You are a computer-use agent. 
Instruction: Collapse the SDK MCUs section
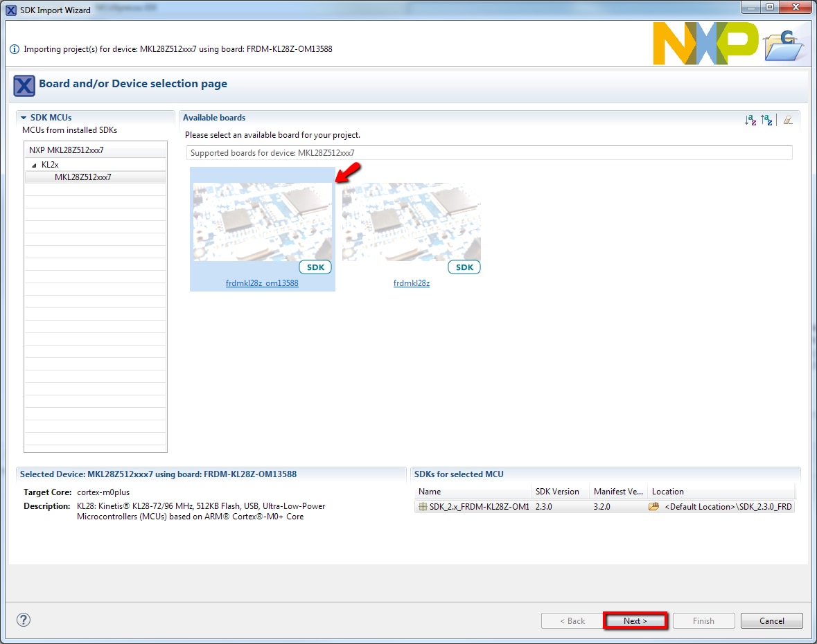(24, 118)
